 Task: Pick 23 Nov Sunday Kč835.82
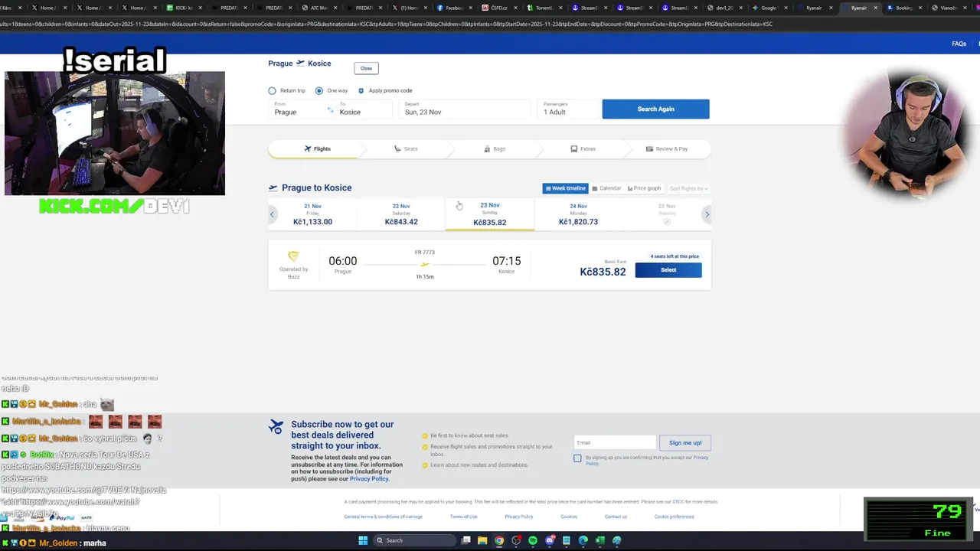coord(489,214)
